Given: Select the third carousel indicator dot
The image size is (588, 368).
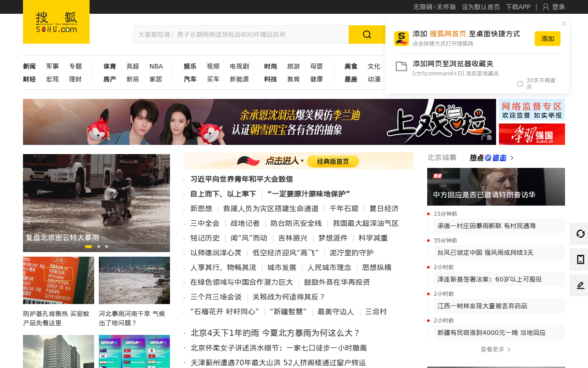Looking at the screenshot, I should pos(107,247).
